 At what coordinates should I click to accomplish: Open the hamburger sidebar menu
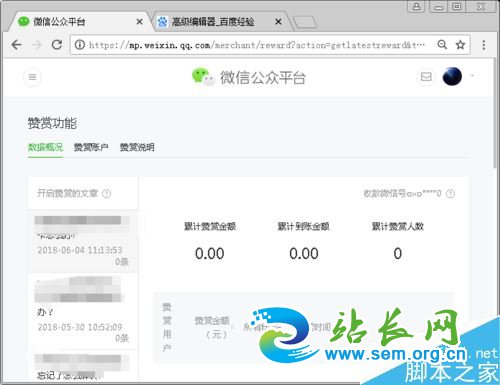click(x=32, y=77)
